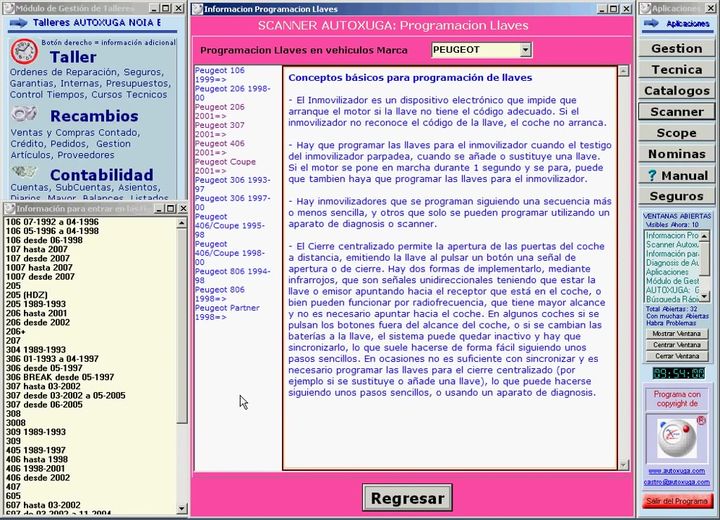
Task: Click the Contabilidad money icon
Action: 24,172
